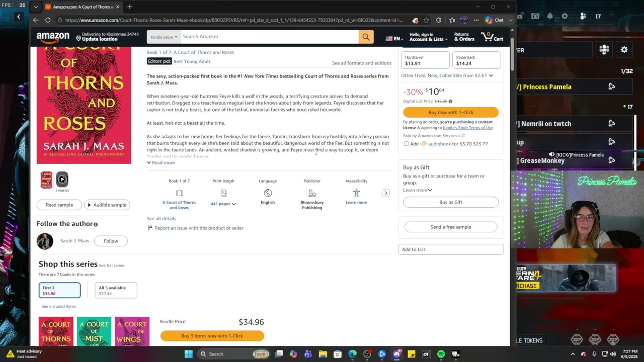Screen dimensions: 644x362
Task: Open the Kindle Store search category dropdown
Action: tap(164, 37)
